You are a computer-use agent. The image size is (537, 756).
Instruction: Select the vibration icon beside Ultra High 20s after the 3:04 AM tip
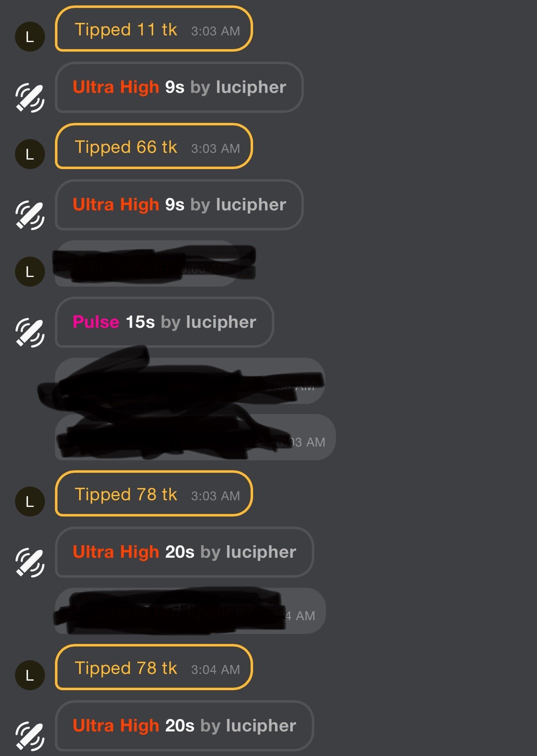pyautogui.click(x=30, y=736)
